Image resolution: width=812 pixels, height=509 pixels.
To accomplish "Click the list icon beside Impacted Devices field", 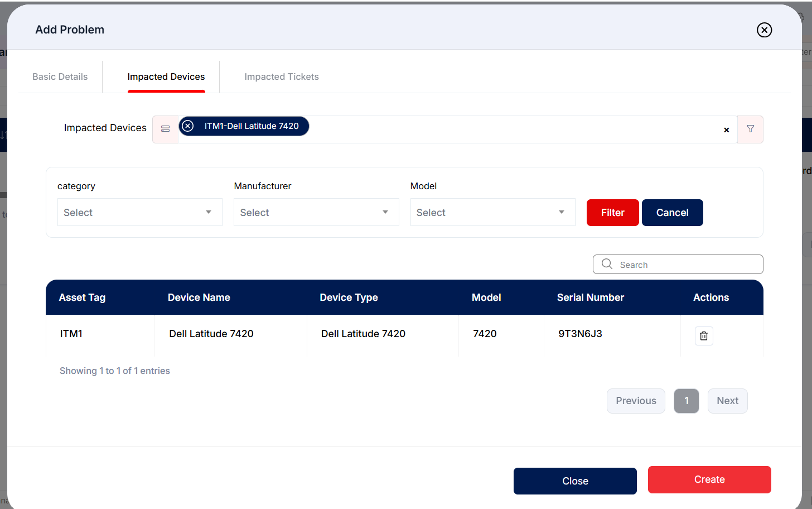I will pos(165,129).
